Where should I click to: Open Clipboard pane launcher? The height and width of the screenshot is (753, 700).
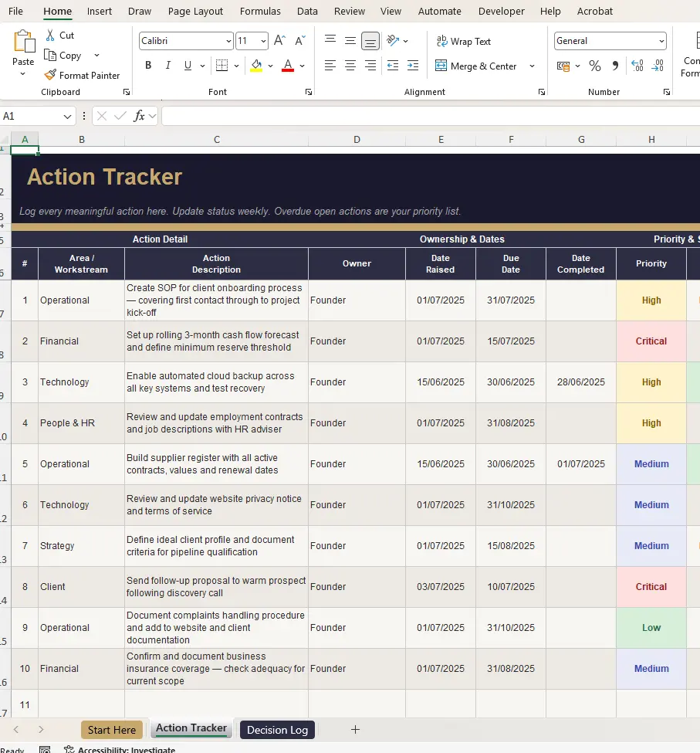coord(126,92)
